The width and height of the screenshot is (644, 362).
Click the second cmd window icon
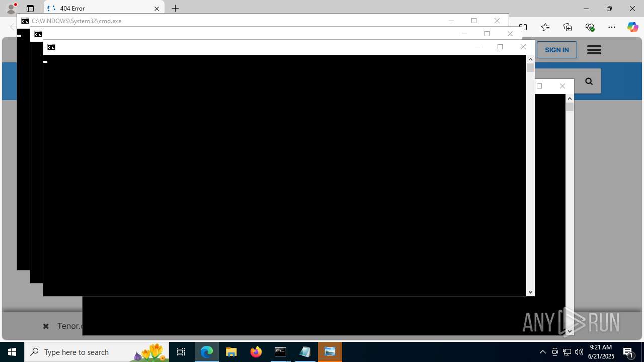coord(38,34)
